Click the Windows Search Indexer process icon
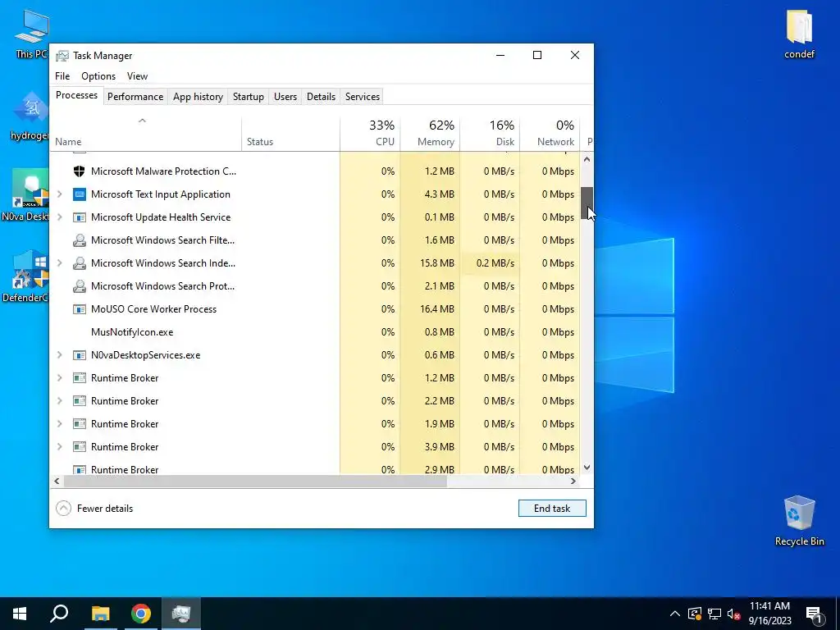 (x=80, y=263)
